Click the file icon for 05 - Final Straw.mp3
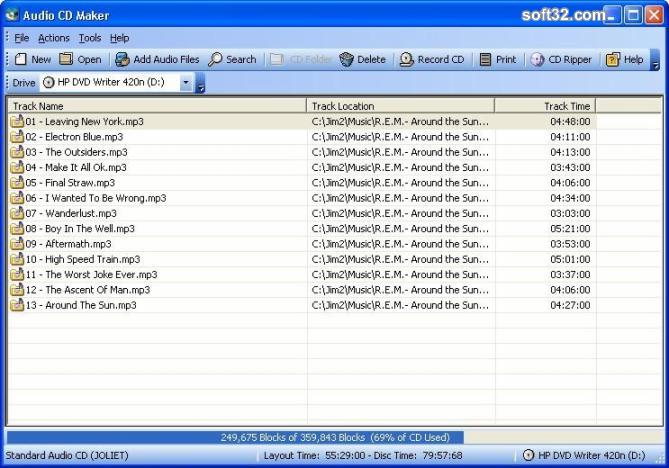 coord(17,183)
